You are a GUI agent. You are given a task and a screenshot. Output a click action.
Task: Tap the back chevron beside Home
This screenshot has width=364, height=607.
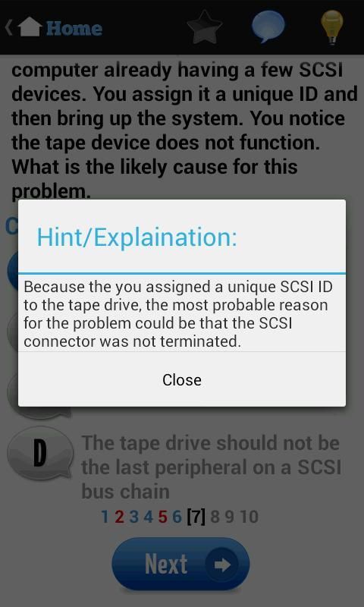[9, 28]
